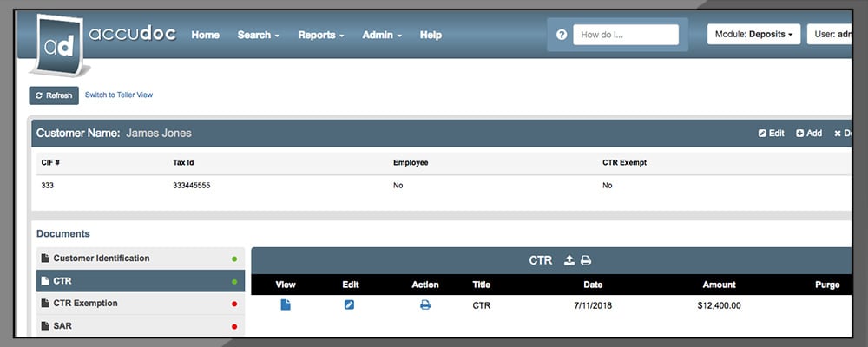Expand the Reports dropdown menu

[x=320, y=35]
